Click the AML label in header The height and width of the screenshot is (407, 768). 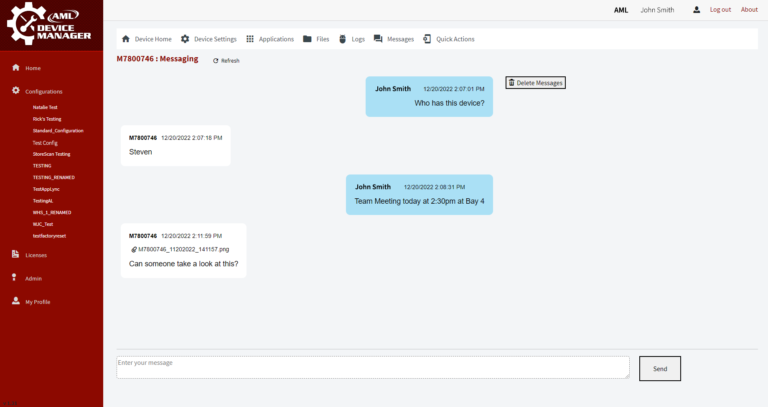point(621,10)
